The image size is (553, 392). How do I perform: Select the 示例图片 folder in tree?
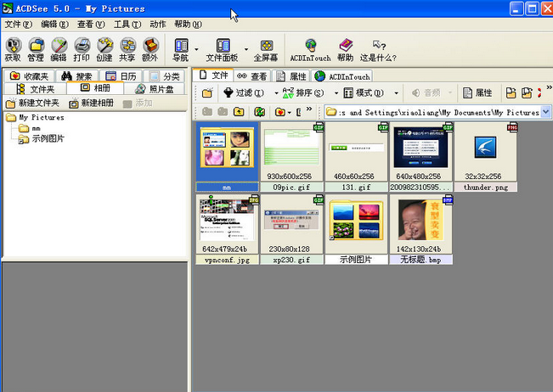tap(48, 138)
